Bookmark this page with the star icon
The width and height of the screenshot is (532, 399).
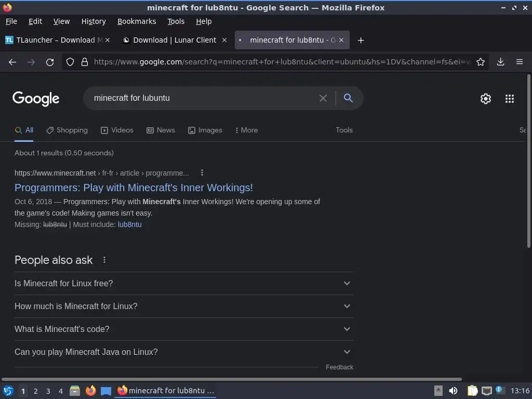tap(481, 62)
